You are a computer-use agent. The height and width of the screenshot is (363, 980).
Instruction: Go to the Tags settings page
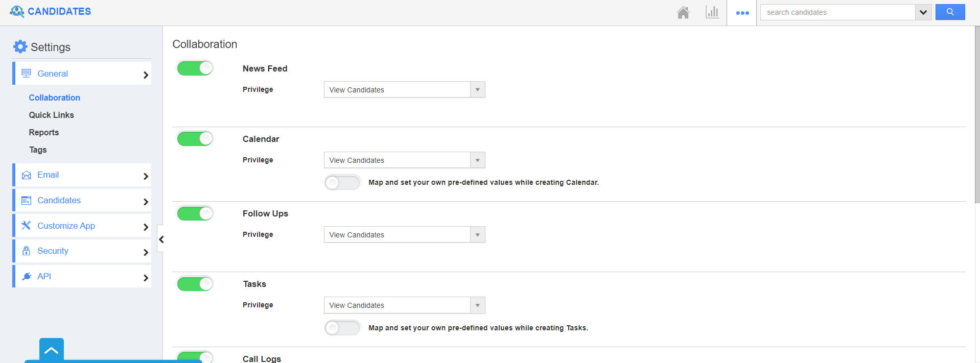[x=38, y=150]
